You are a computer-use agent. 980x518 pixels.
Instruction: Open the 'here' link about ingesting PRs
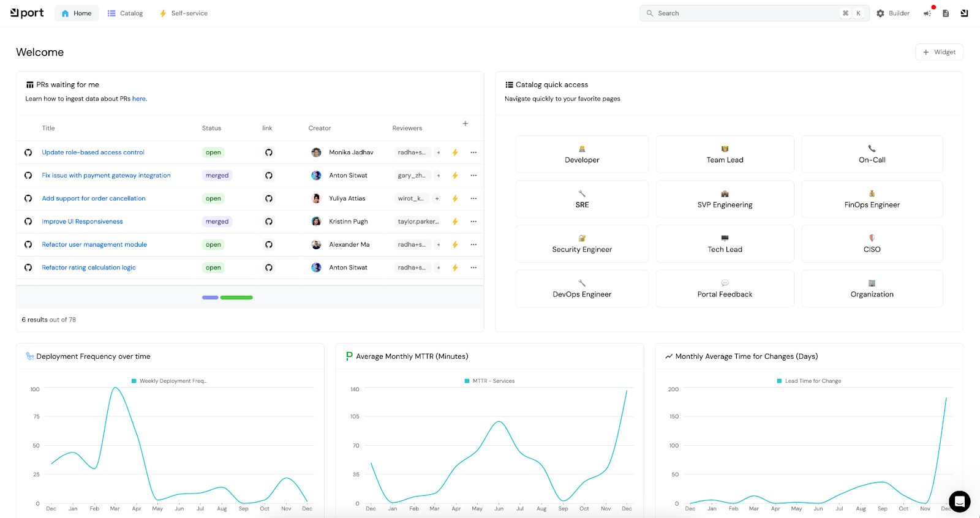click(x=139, y=99)
